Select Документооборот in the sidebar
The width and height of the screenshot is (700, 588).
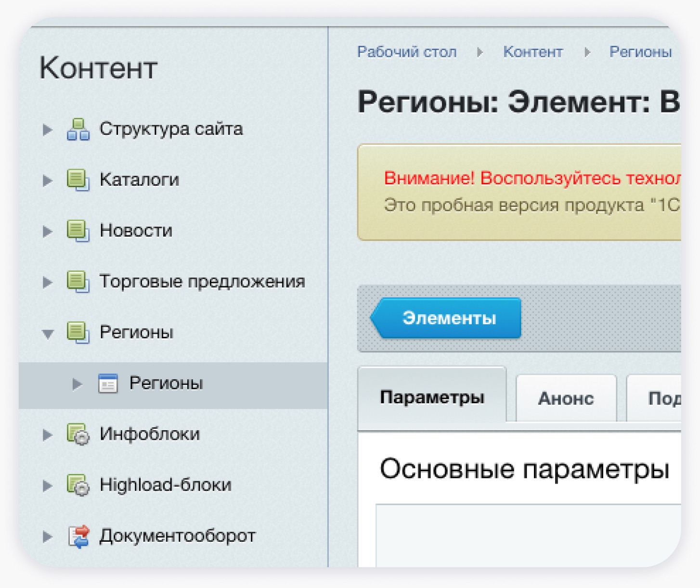178,536
